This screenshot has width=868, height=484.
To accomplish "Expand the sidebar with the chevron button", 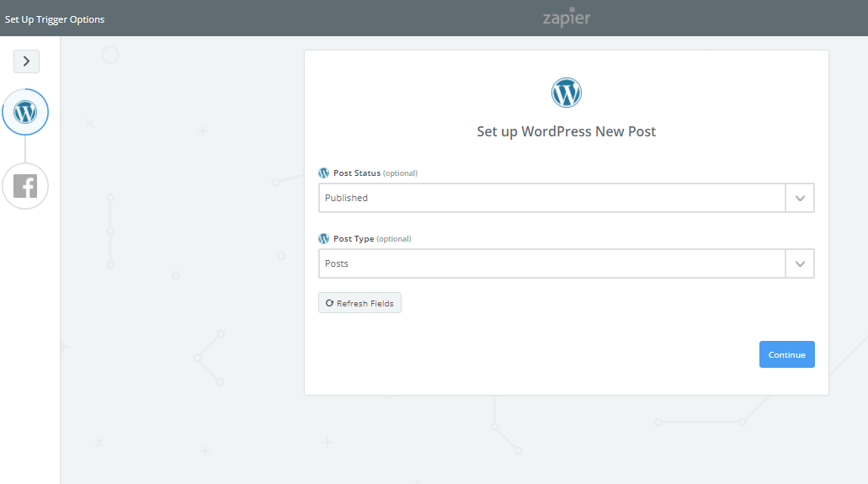I will [27, 61].
